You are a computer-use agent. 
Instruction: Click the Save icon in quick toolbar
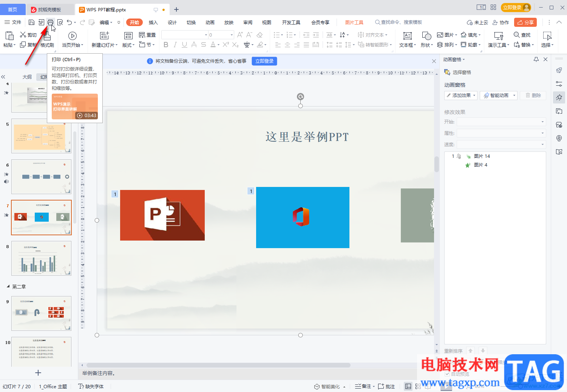click(x=32, y=22)
